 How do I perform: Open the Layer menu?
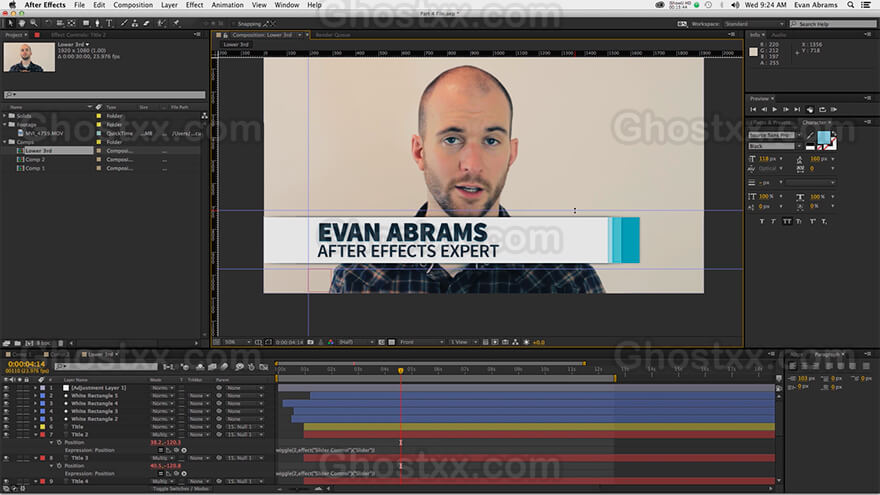pyautogui.click(x=169, y=5)
